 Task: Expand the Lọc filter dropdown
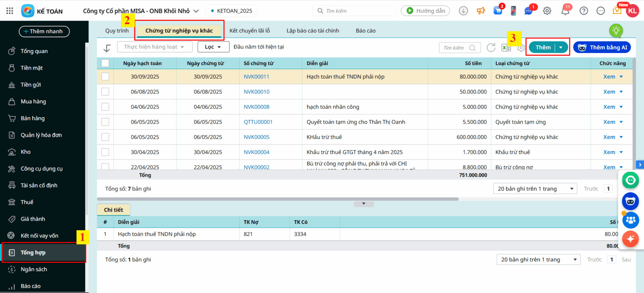click(x=213, y=47)
